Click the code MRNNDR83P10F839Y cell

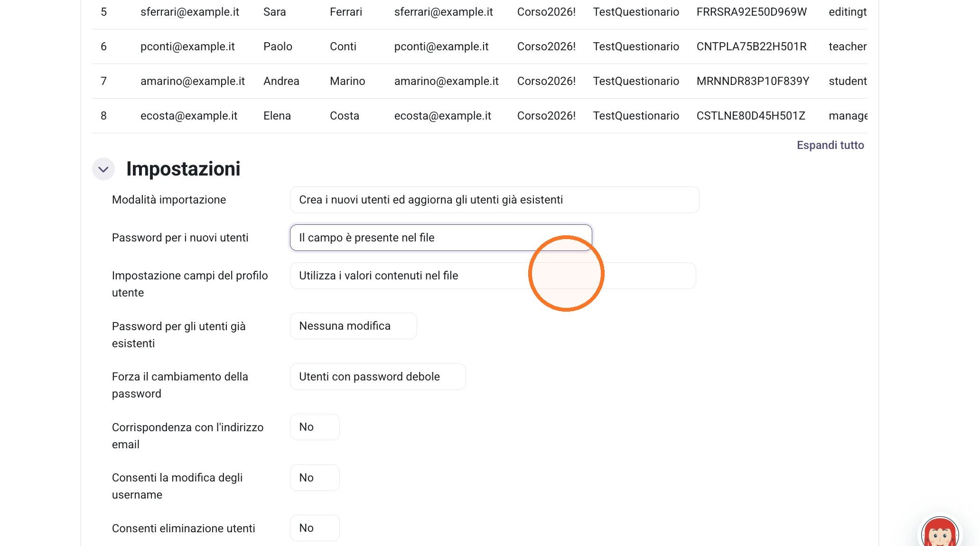[x=753, y=81]
